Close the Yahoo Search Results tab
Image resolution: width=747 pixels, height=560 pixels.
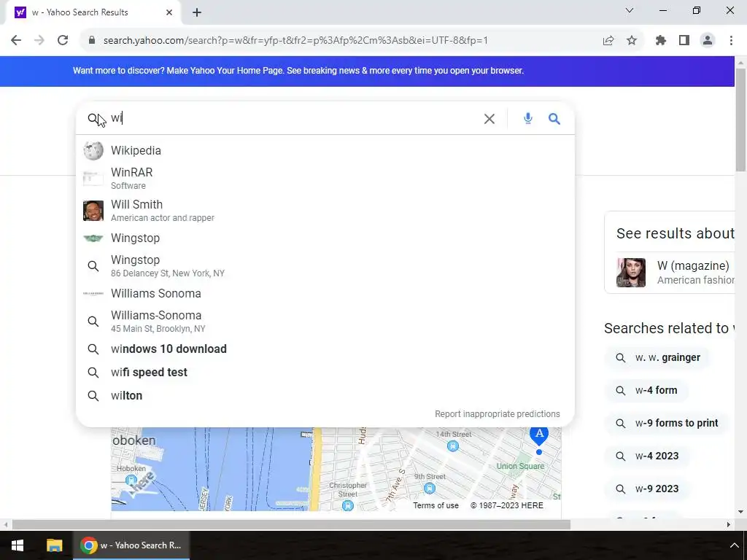click(x=169, y=12)
